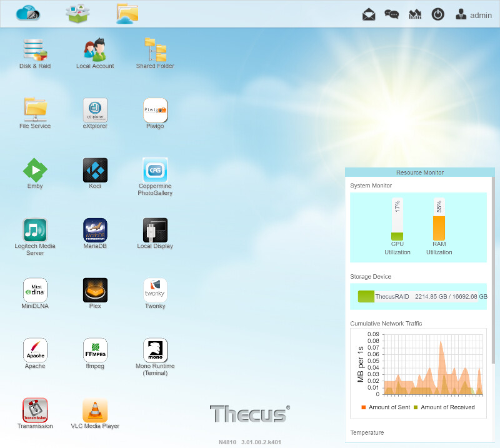Open Coppermine PhotoGallery
The image size is (500, 448).
155,169
